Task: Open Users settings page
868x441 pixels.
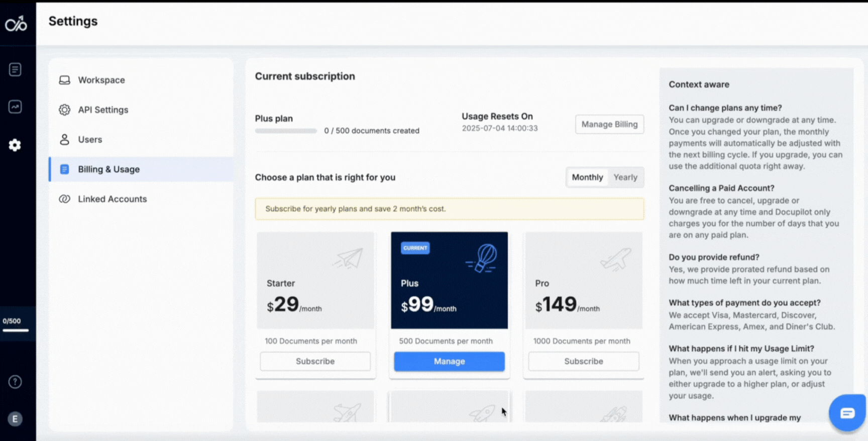Action: point(89,139)
